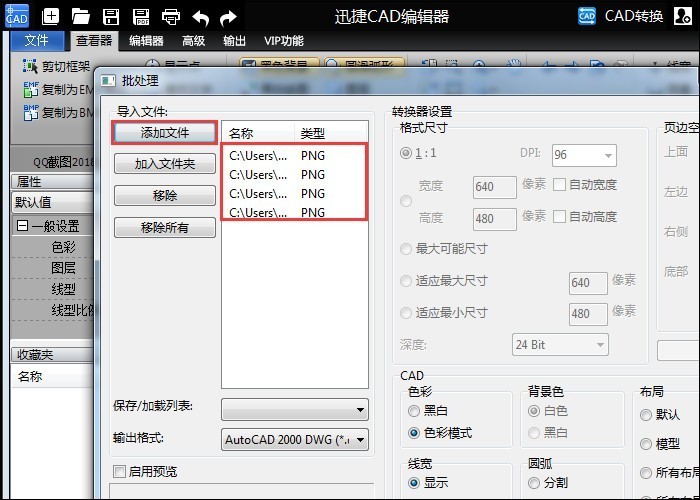Screen dimensions: 700x500
Task: Click the 名称 column header in file list
Action: click(258, 133)
